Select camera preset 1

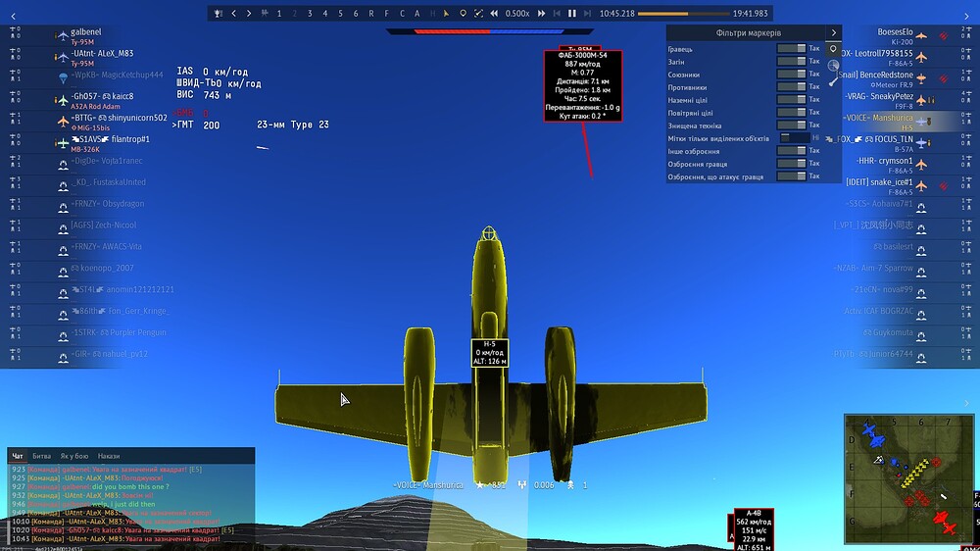[279, 13]
